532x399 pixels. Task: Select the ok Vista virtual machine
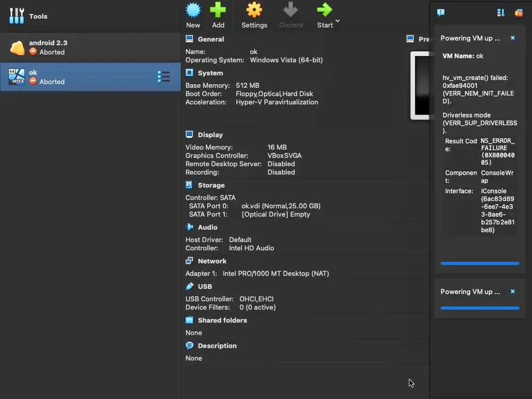coord(90,77)
